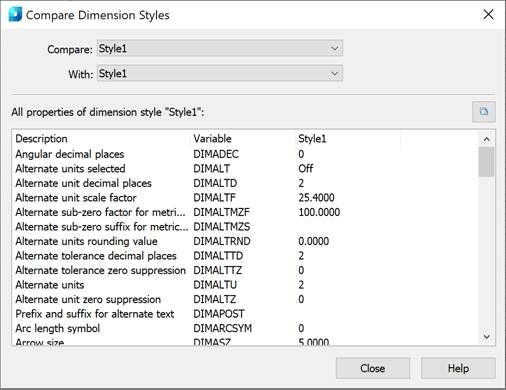Click the scroll down arrow in list

pos(487,337)
